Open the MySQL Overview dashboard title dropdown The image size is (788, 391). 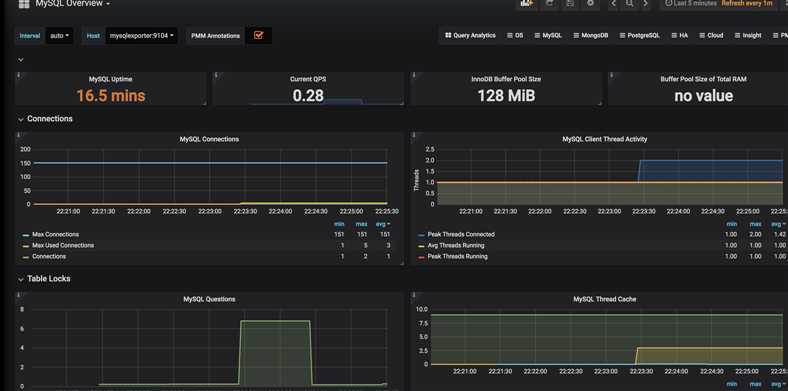click(72, 4)
